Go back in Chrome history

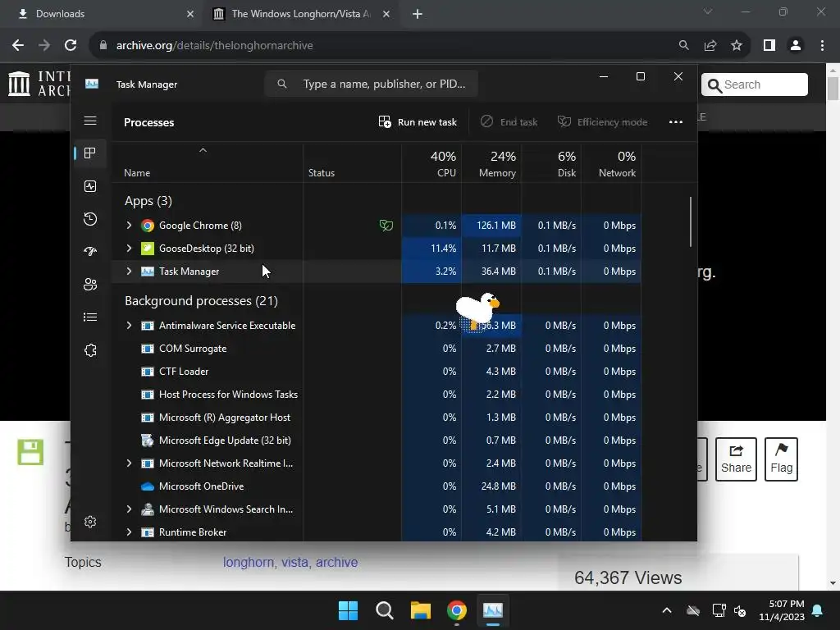coord(18,46)
